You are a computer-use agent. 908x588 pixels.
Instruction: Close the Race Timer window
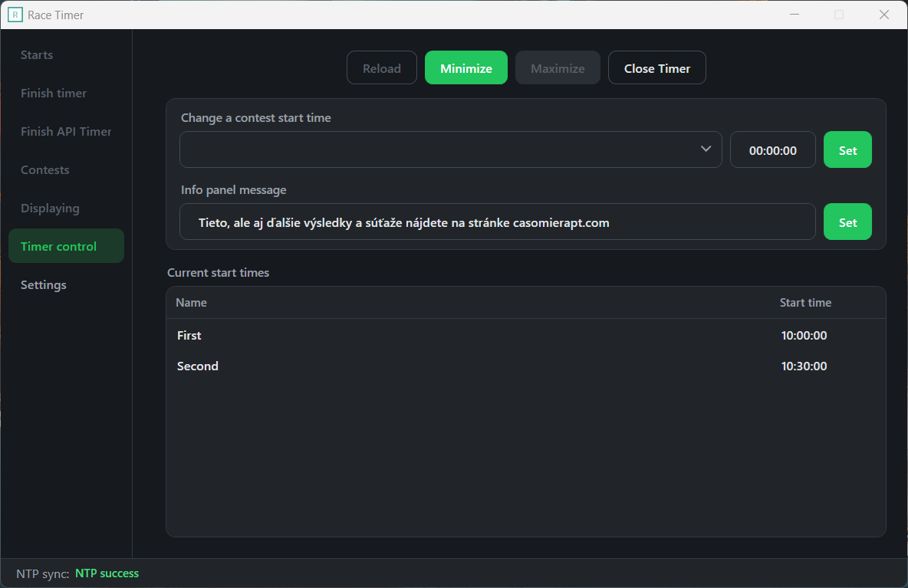(x=883, y=15)
